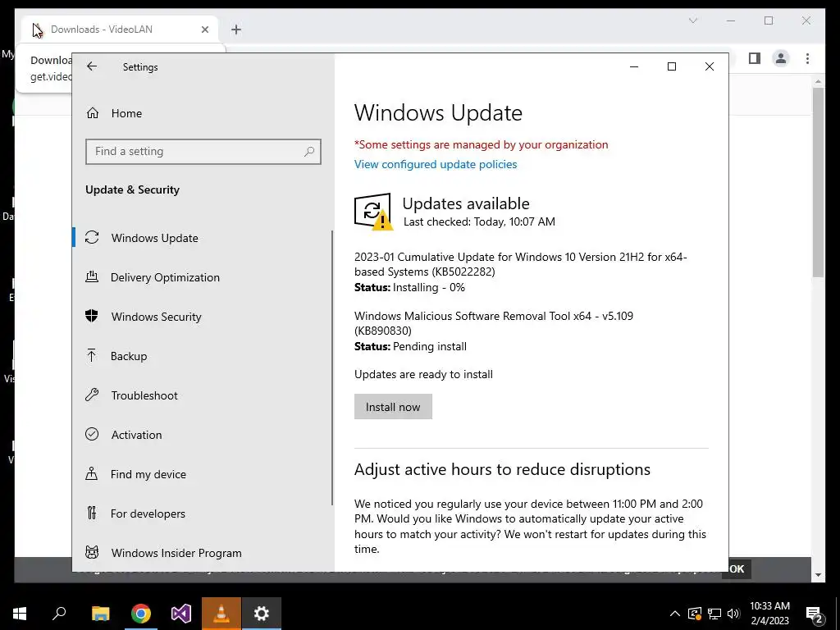Click the Status: Pending install text
840x630 pixels.
point(410,347)
